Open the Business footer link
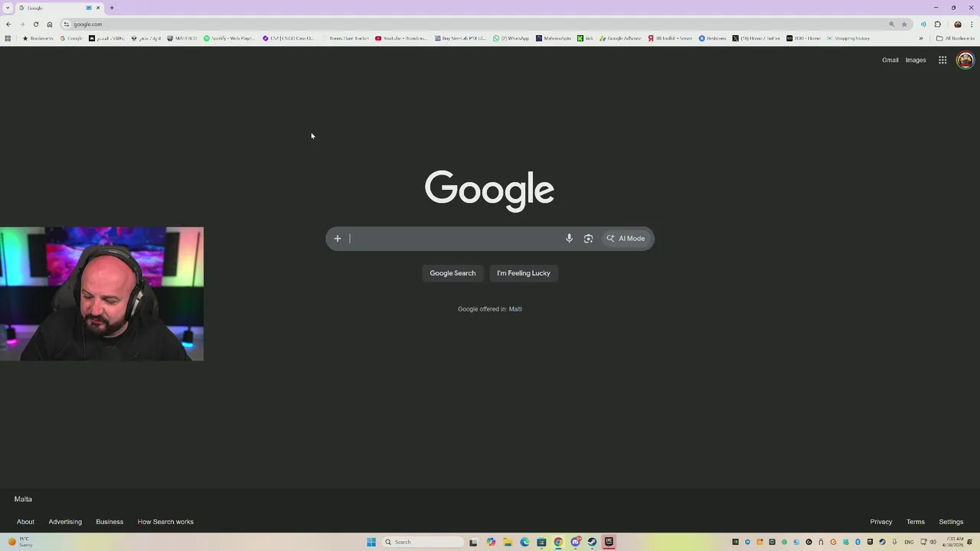The width and height of the screenshot is (980, 551). click(109, 522)
